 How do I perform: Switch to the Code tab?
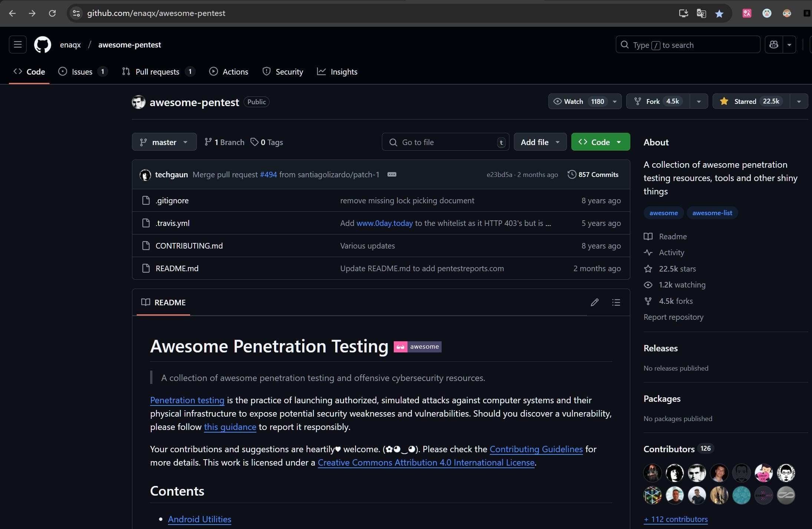(29, 72)
